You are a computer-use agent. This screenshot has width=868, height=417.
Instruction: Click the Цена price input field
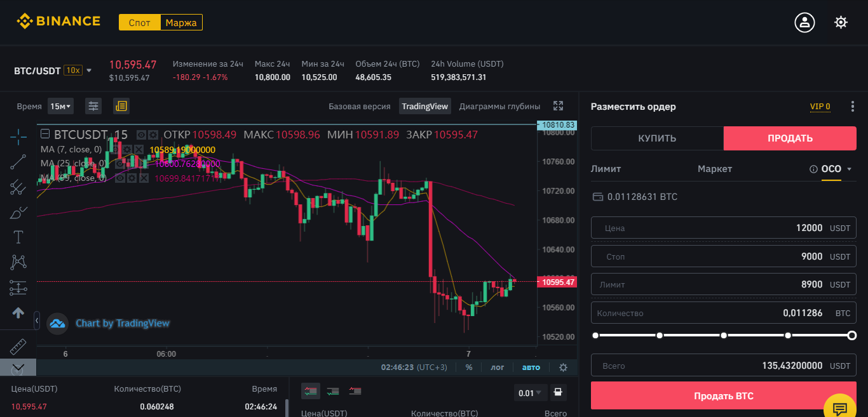pos(724,228)
